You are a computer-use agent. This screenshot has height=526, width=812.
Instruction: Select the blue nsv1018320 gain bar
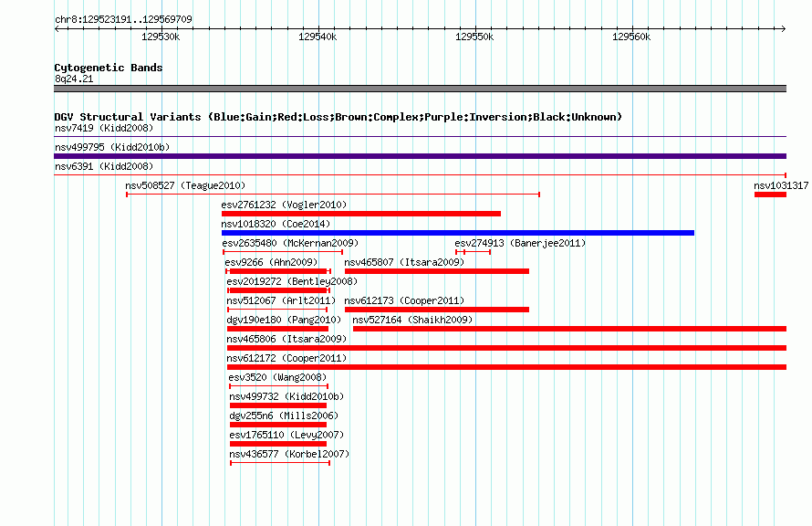coord(458,233)
